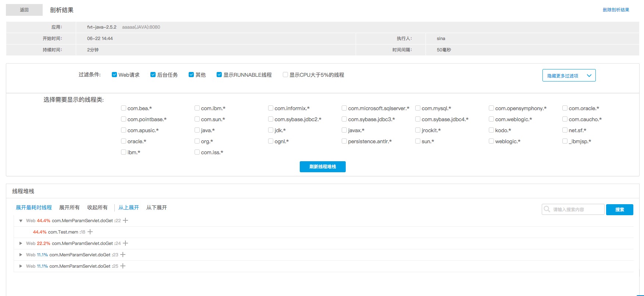Select the com.Test.mem :18 stack entry
This screenshot has height=296, width=644.
[67, 232]
